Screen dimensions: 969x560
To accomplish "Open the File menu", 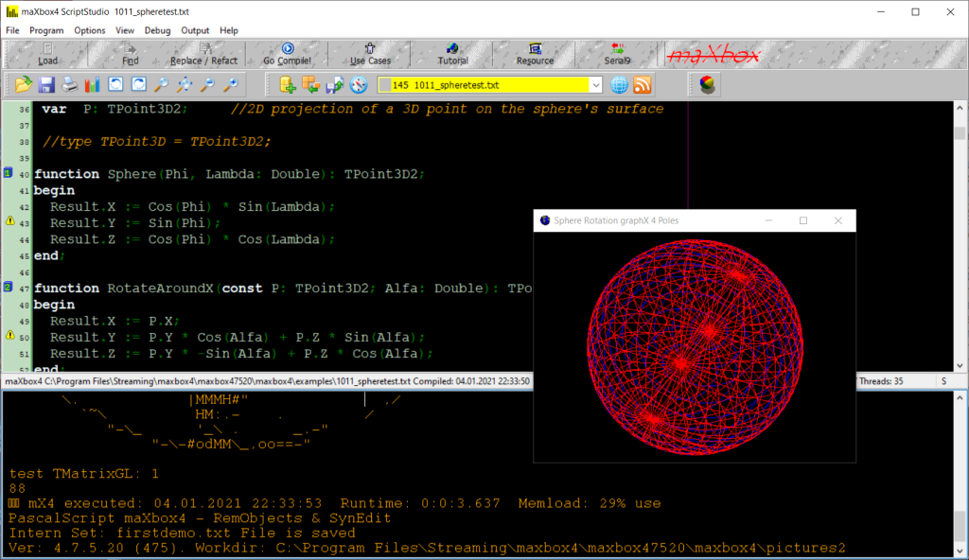I will (12, 30).
